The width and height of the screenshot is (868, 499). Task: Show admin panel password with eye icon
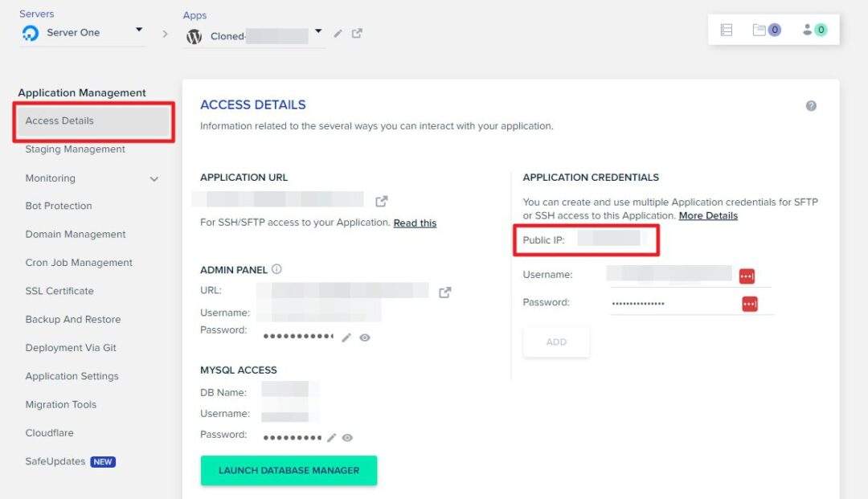[x=364, y=337]
